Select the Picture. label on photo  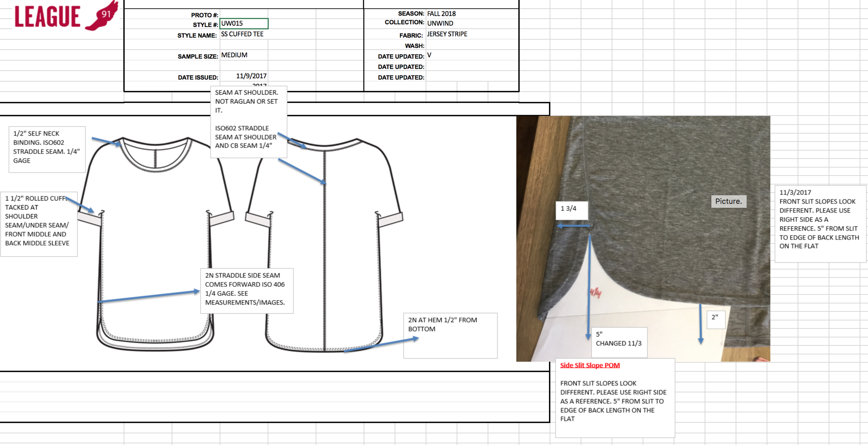click(728, 202)
